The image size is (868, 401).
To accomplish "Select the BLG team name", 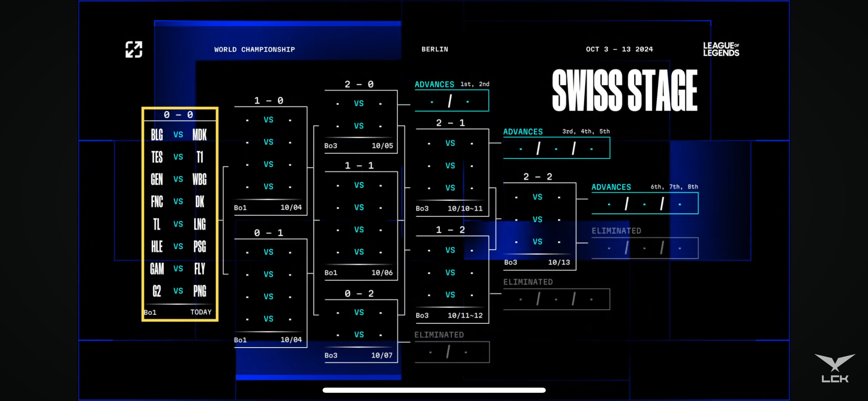I will point(157,135).
